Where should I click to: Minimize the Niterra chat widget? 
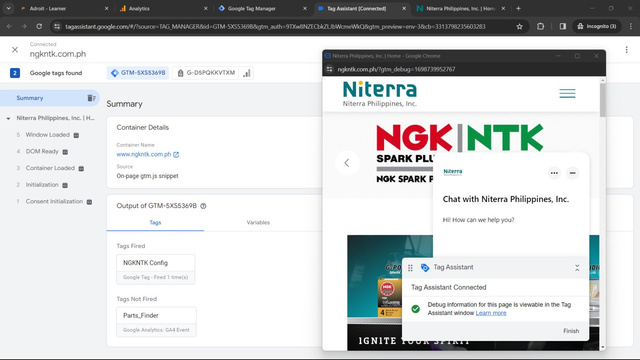coord(573,173)
